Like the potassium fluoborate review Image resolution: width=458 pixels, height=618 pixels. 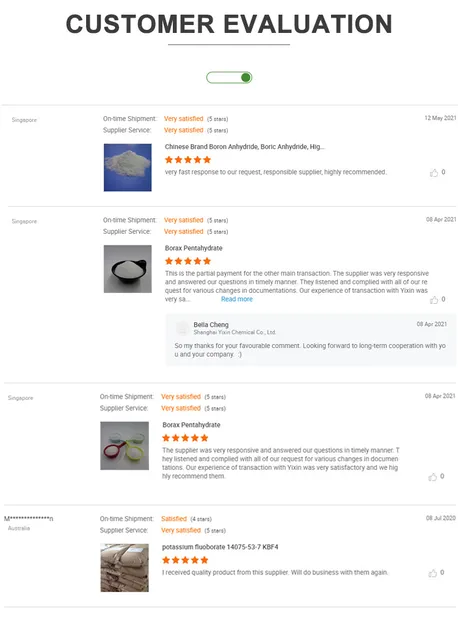[432, 573]
